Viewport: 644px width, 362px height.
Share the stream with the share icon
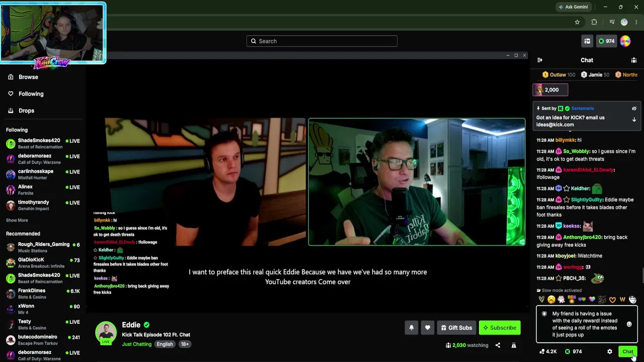(x=498, y=345)
